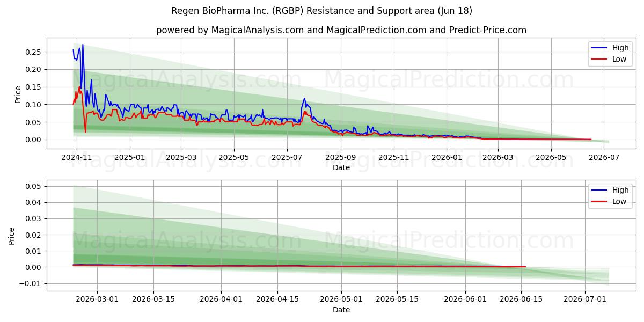Click the '2026-07-01' tick label in bottom chart
The width and height of the screenshot is (644, 322).
586,299
